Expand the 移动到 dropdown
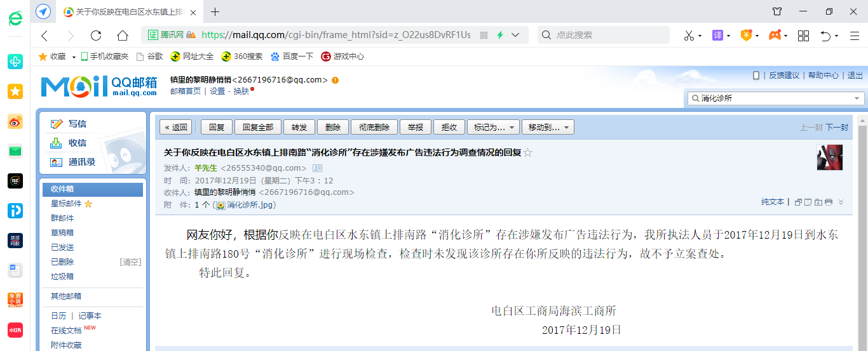The height and width of the screenshot is (351, 868). tap(548, 127)
